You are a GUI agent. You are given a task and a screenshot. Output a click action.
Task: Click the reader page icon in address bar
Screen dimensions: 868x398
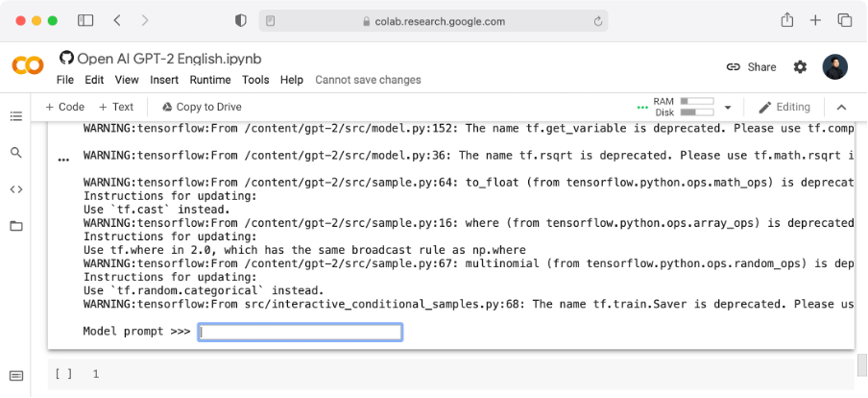click(270, 21)
